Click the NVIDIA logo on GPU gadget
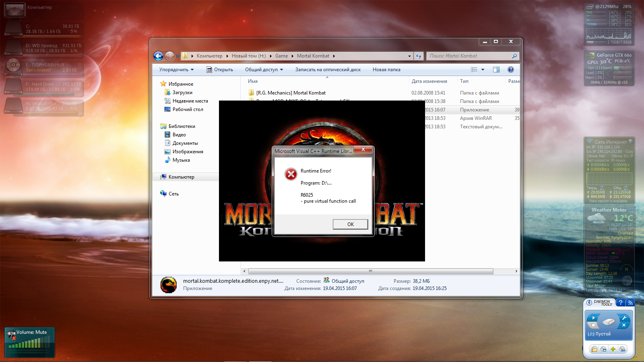 (590, 55)
